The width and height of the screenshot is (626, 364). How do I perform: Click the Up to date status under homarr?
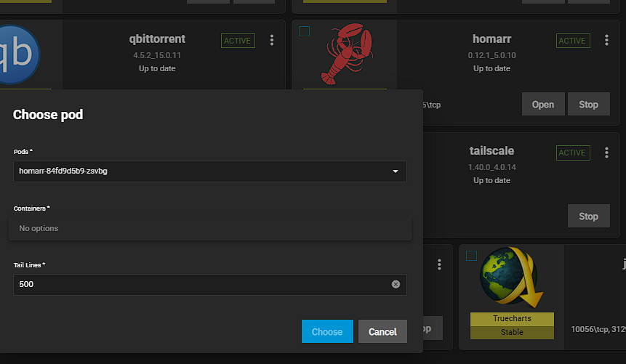tap(491, 68)
